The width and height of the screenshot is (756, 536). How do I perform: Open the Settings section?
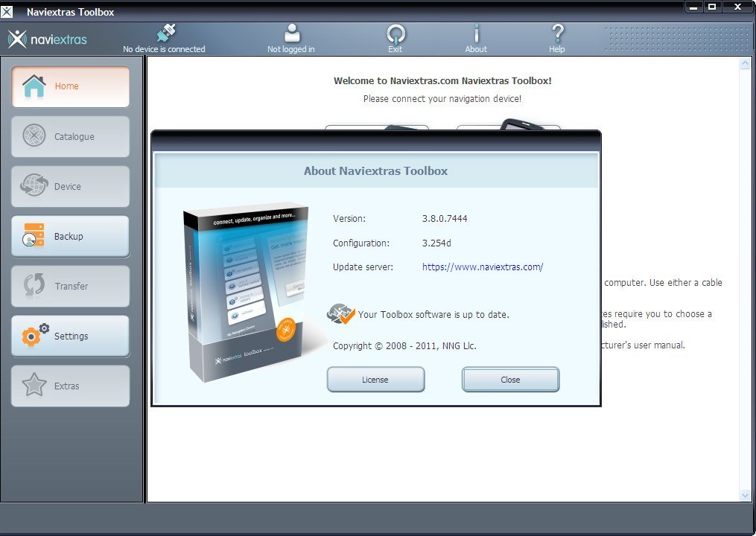tap(70, 336)
